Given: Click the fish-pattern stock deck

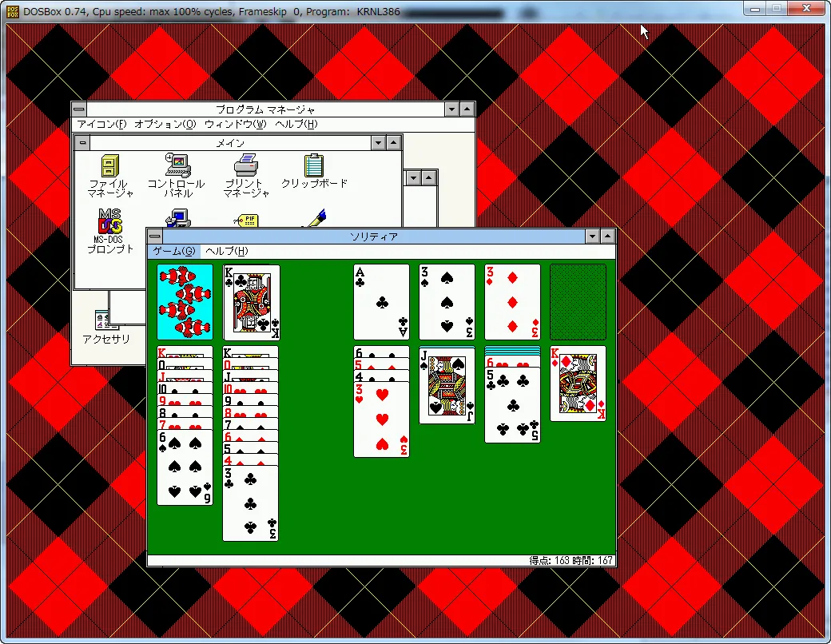Looking at the screenshot, I should [x=185, y=302].
